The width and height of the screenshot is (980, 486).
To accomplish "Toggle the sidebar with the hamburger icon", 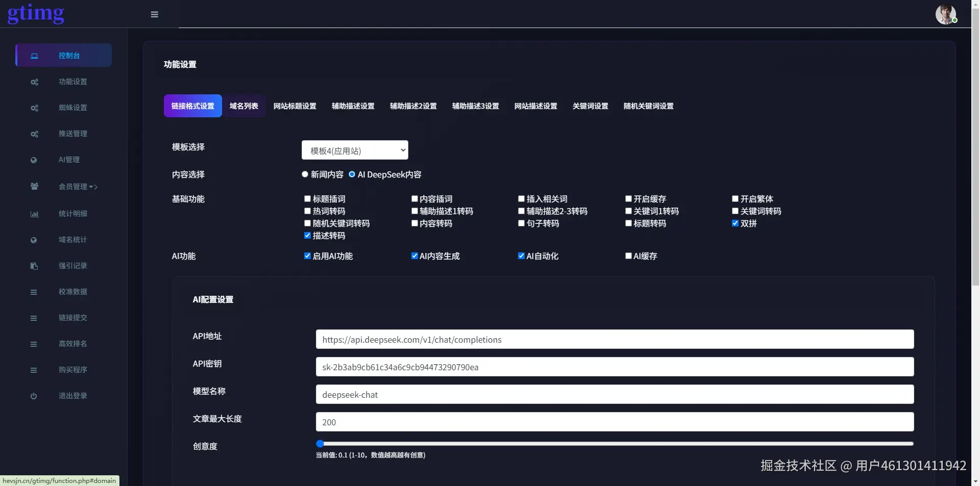I will coord(154,14).
